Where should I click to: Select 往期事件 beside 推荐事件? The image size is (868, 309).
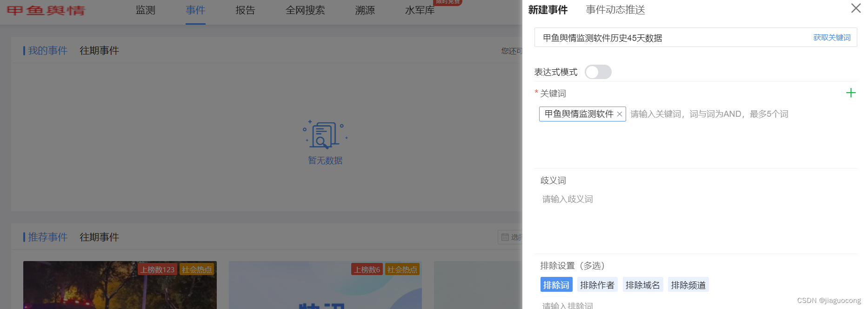[99, 237]
